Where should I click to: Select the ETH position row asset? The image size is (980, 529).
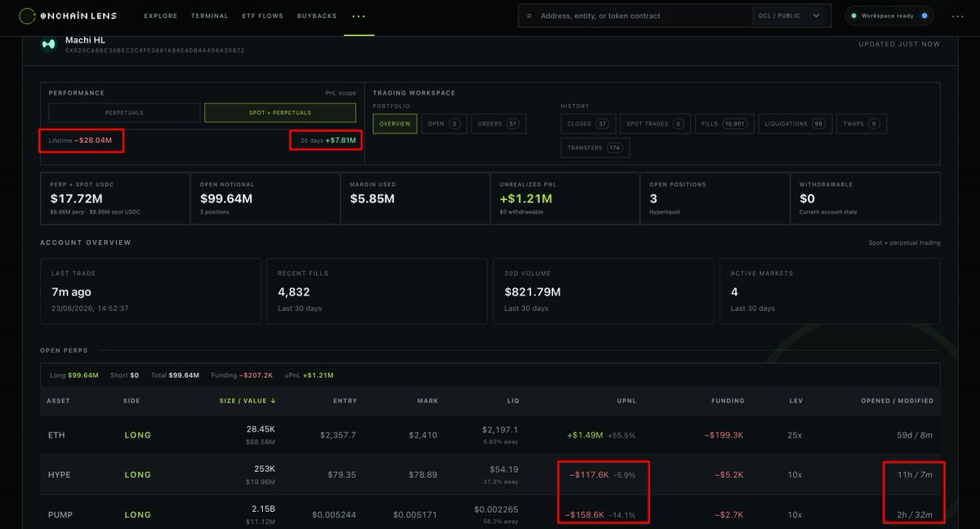56,435
